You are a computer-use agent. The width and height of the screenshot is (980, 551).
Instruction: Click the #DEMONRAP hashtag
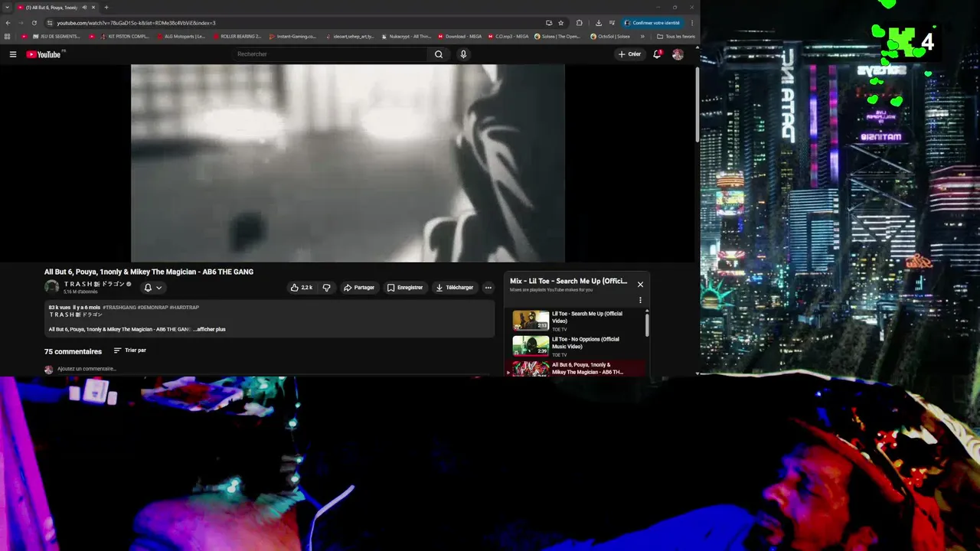tap(153, 308)
